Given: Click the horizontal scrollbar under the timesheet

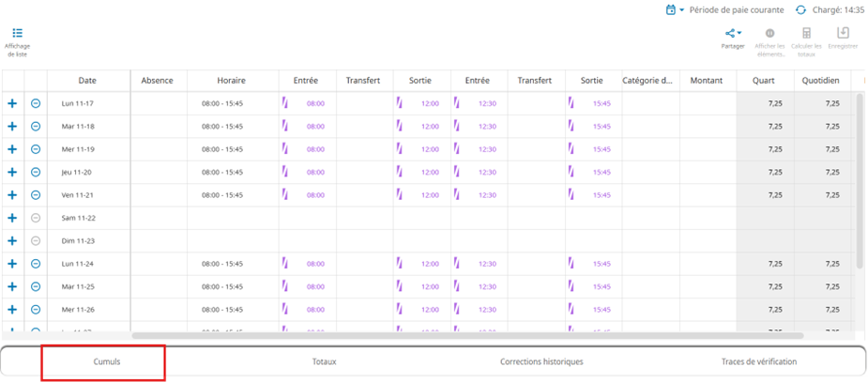Looking at the screenshot, I should point(467,335).
